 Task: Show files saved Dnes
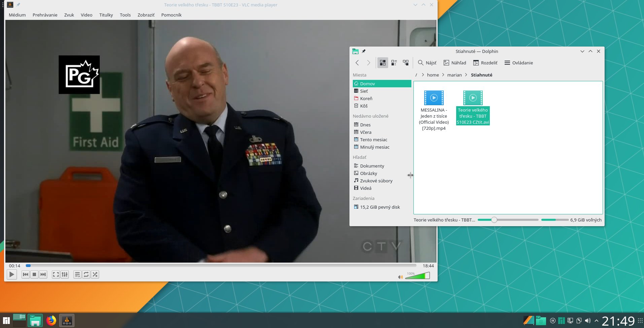click(382, 125)
